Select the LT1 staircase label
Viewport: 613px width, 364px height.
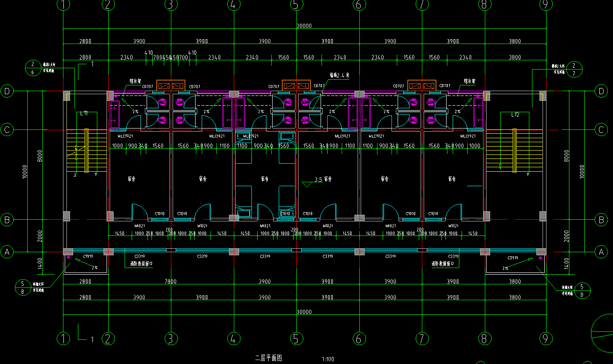pos(84,114)
